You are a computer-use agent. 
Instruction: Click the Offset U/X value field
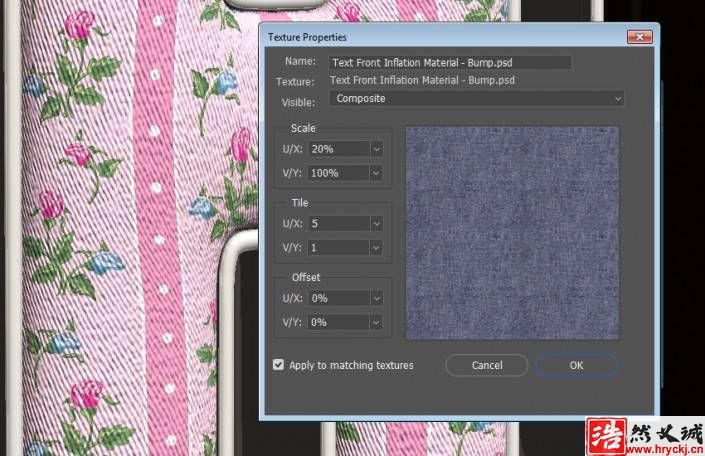click(339, 298)
